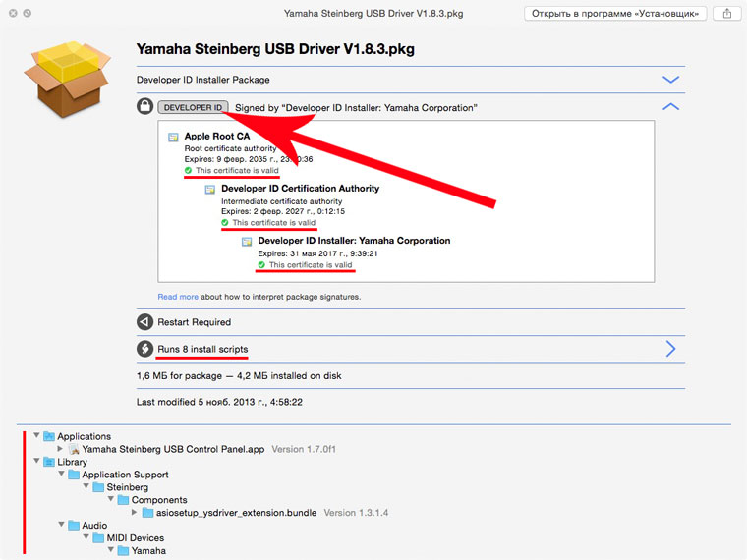Click green valid checkmark under Certification Authority
Screen dimensions: 747x560
point(225,222)
